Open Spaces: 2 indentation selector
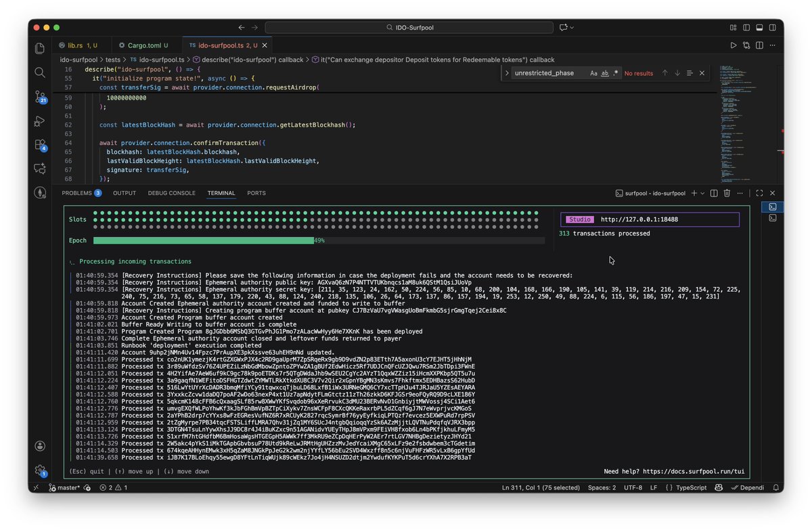This screenshot has width=812, height=530. coord(602,487)
